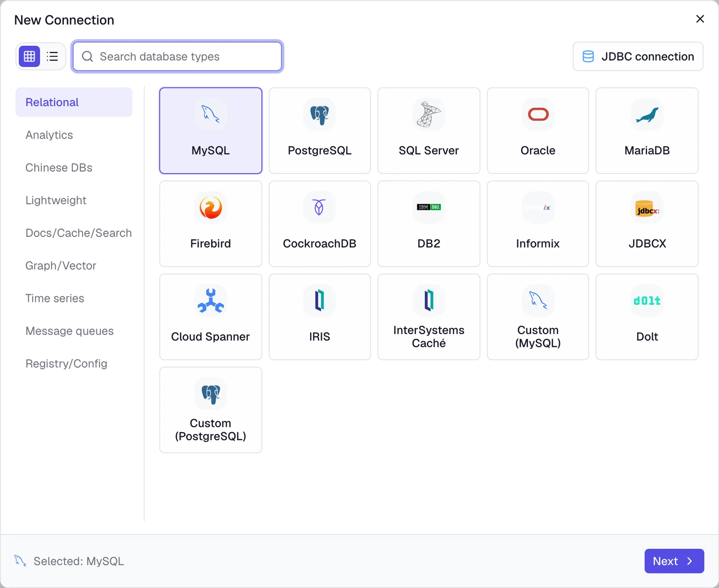Image resolution: width=719 pixels, height=588 pixels.
Task: Open the Chinese DBs category
Action: 74,168
